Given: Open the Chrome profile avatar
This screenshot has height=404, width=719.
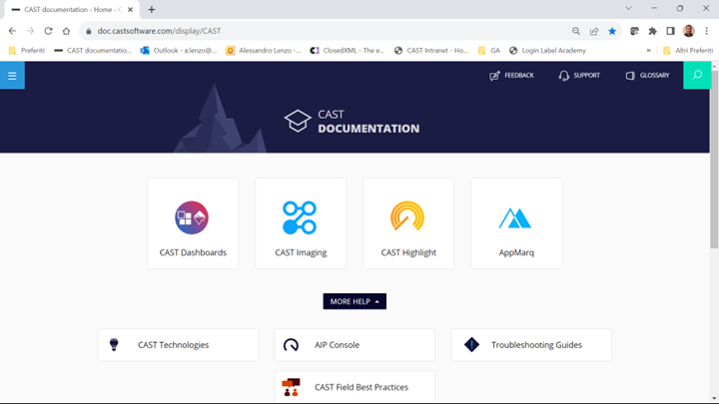Looking at the screenshot, I should click(689, 31).
